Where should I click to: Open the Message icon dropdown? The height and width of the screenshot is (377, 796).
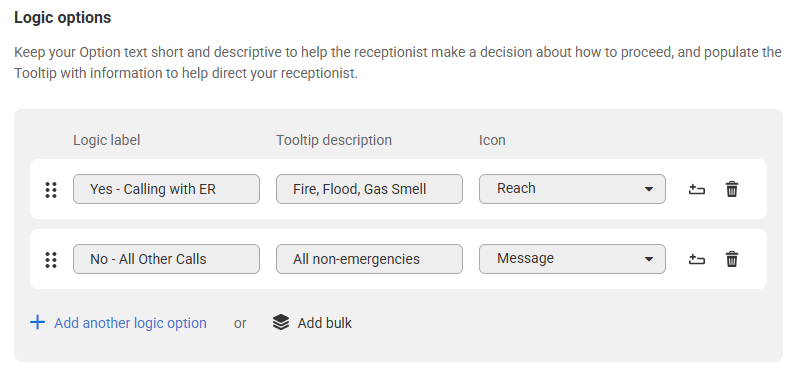coord(572,259)
